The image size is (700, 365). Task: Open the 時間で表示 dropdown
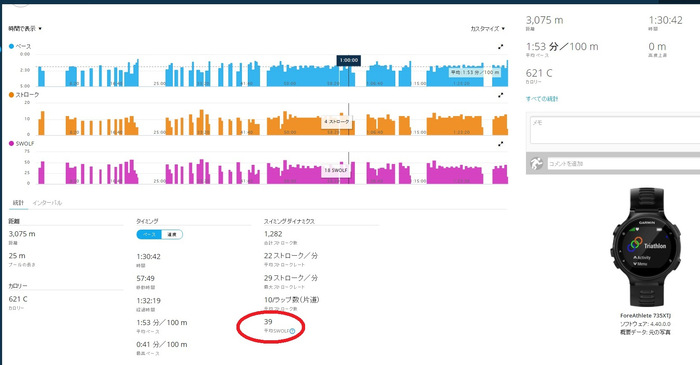25,29
